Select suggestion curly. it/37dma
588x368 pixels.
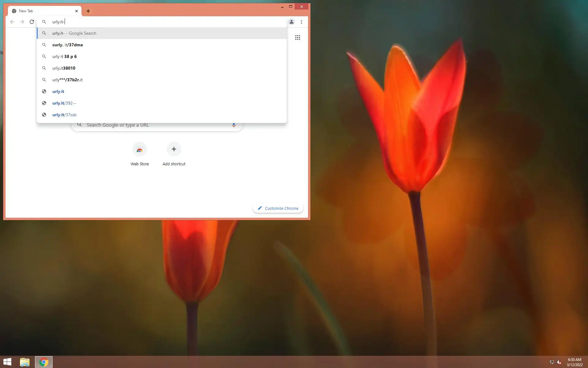[x=68, y=45]
